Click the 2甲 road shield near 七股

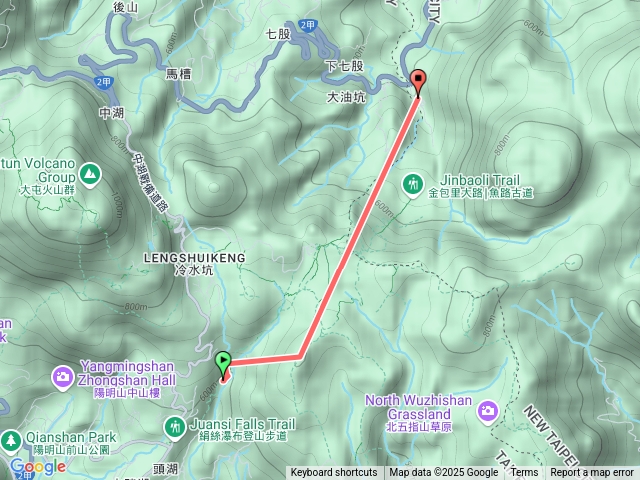307,25
